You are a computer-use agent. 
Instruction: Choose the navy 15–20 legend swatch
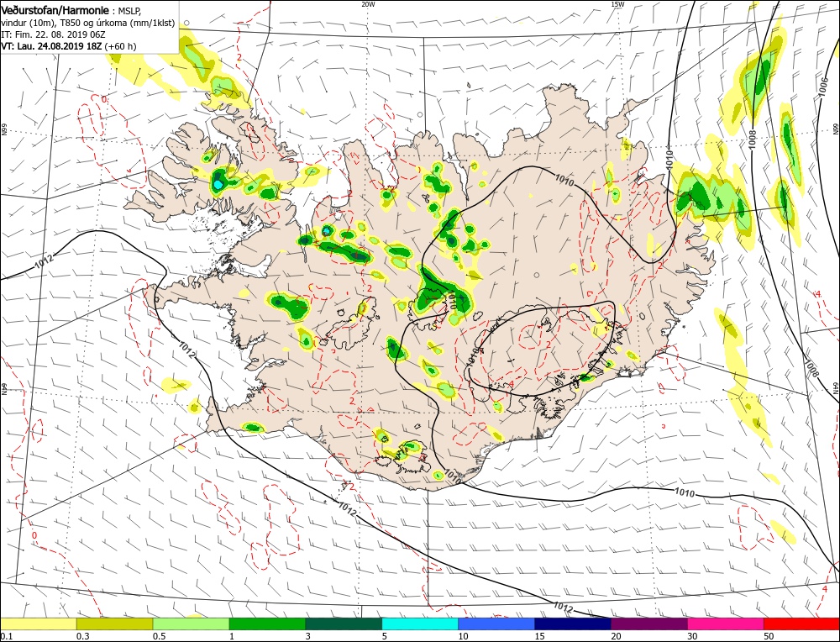click(x=573, y=624)
